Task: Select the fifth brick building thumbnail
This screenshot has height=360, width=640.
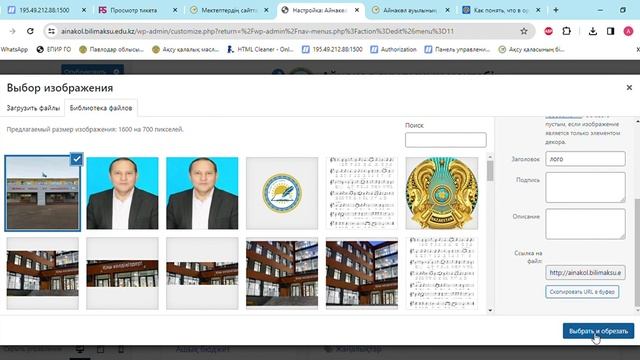Action: 362,273
